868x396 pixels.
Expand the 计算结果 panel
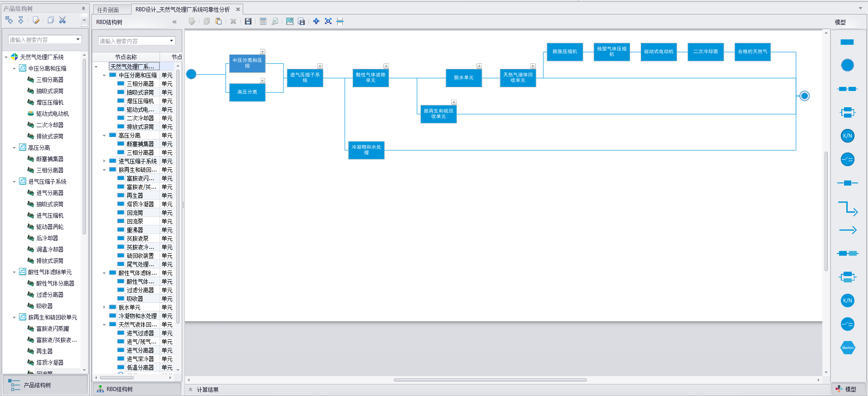[191, 390]
